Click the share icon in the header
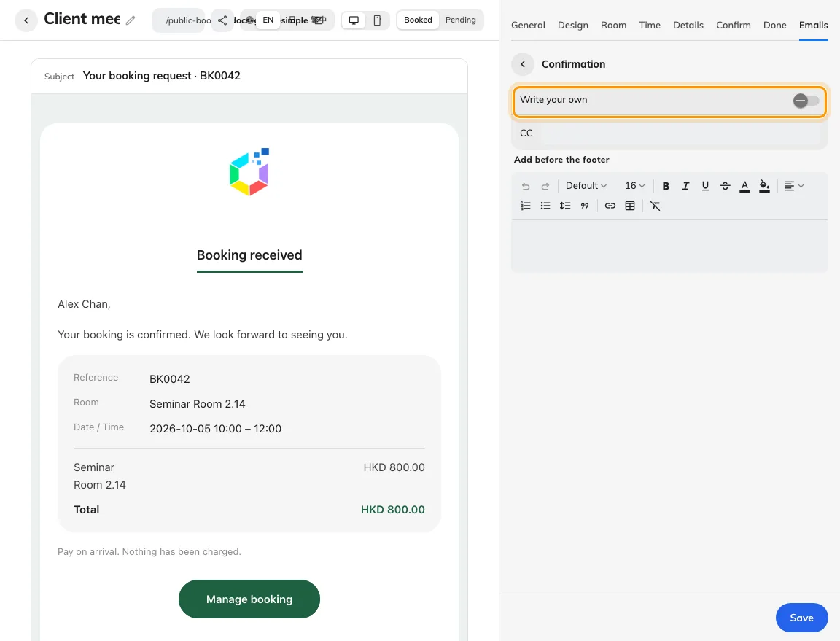Viewport: 840px width, 641px height. 222,20
